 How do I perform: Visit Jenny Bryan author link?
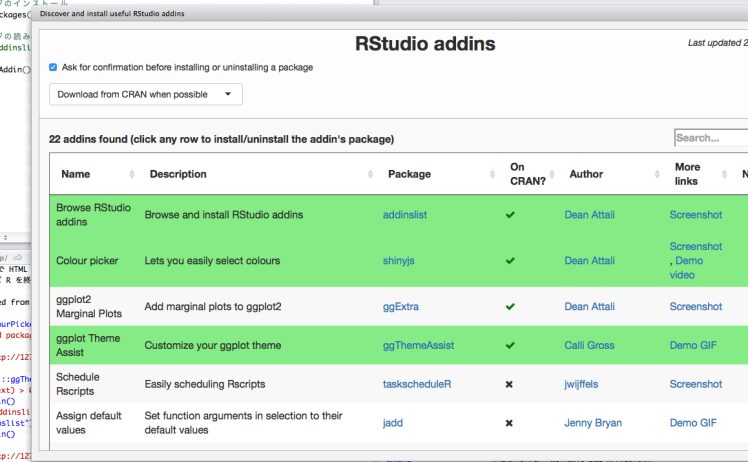click(x=592, y=423)
